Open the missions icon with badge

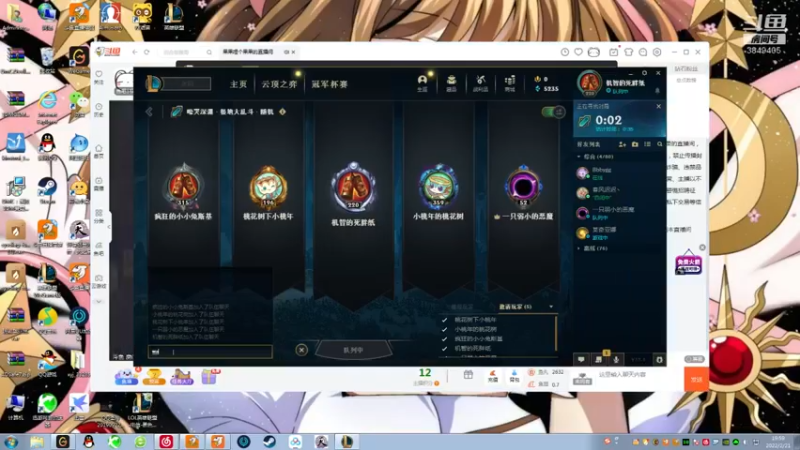[x=599, y=359]
